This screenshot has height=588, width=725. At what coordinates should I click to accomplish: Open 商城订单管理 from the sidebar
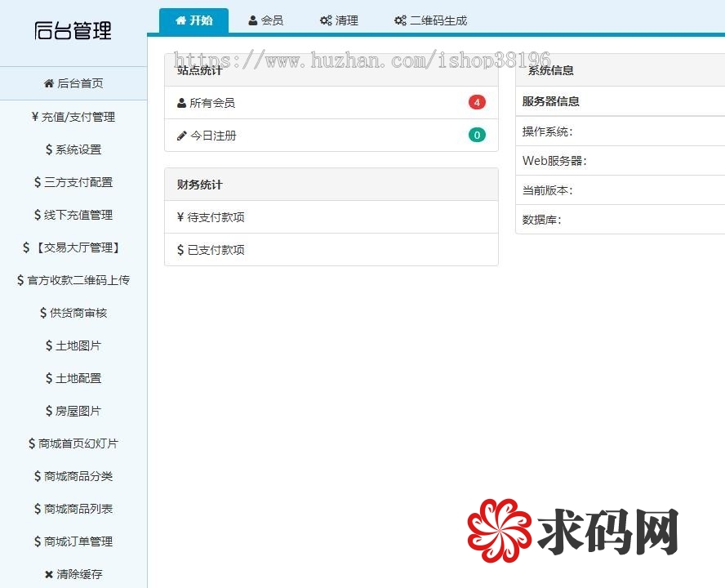(74, 541)
